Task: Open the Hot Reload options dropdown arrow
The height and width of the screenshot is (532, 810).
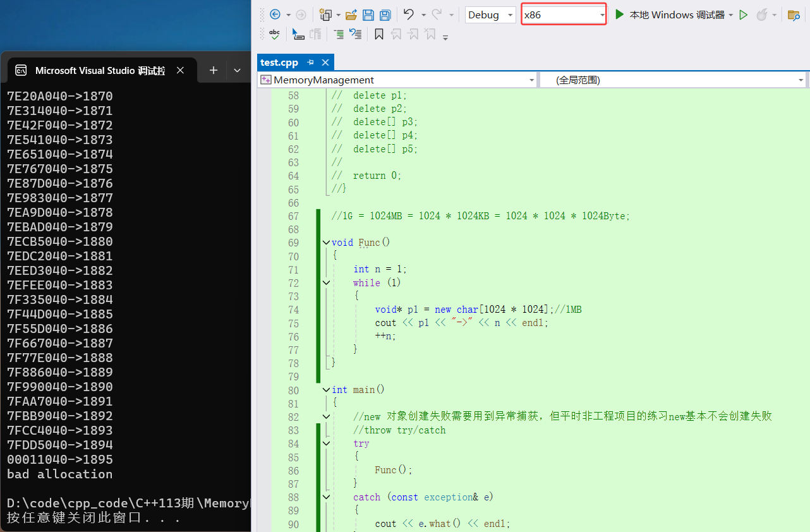Action: (775, 15)
